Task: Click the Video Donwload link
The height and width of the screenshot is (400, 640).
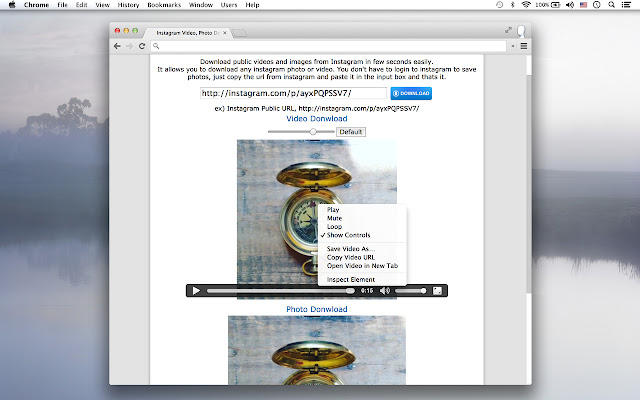Action: click(x=317, y=119)
